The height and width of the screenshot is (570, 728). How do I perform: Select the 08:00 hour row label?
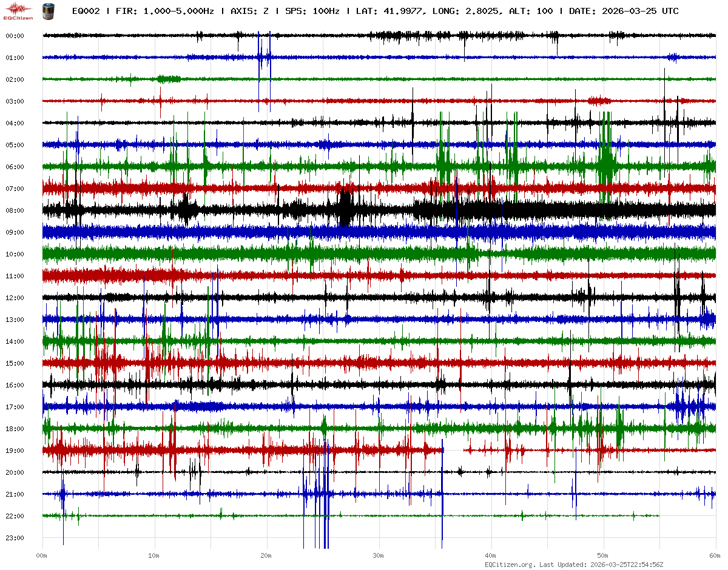pos(15,210)
